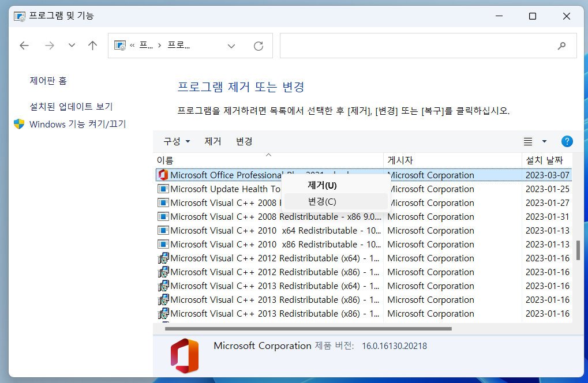The image size is (588, 383).
Task: Click the Visual C++ 2012 Redistributable (x86) icon
Action: [x=163, y=272]
